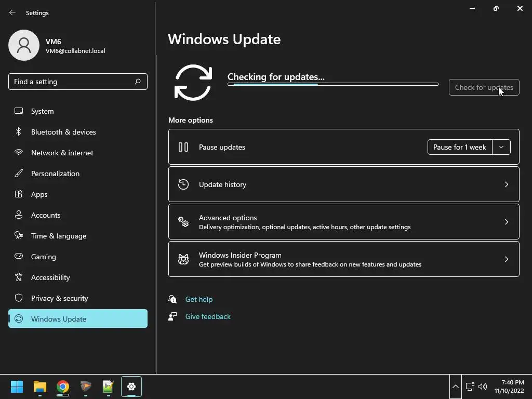Open Network & internet settings

78,152
